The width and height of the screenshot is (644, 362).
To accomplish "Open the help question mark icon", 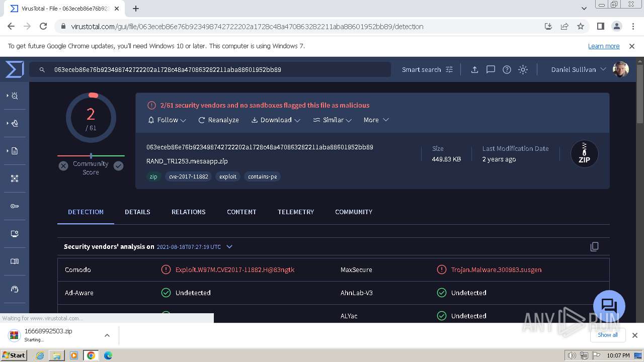I will pos(507,70).
